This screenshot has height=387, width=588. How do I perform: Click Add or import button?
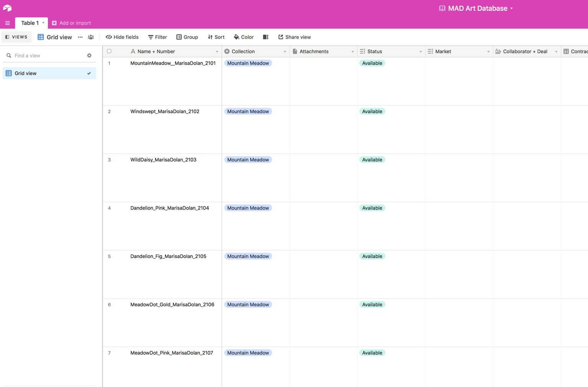(x=72, y=23)
